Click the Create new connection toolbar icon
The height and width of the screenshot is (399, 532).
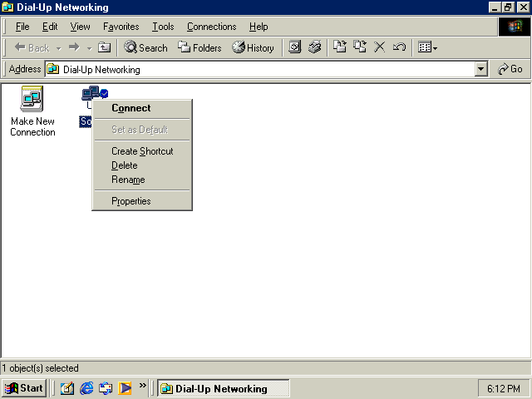click(294, 47)
